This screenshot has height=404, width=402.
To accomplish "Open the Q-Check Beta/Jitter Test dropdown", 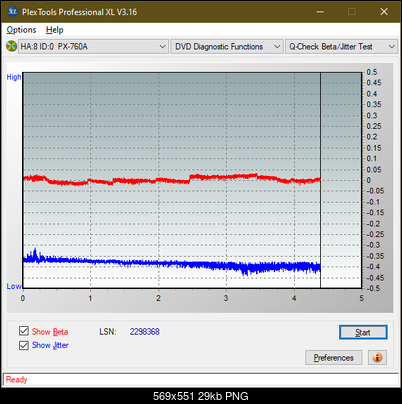I will tap(342, 47).
